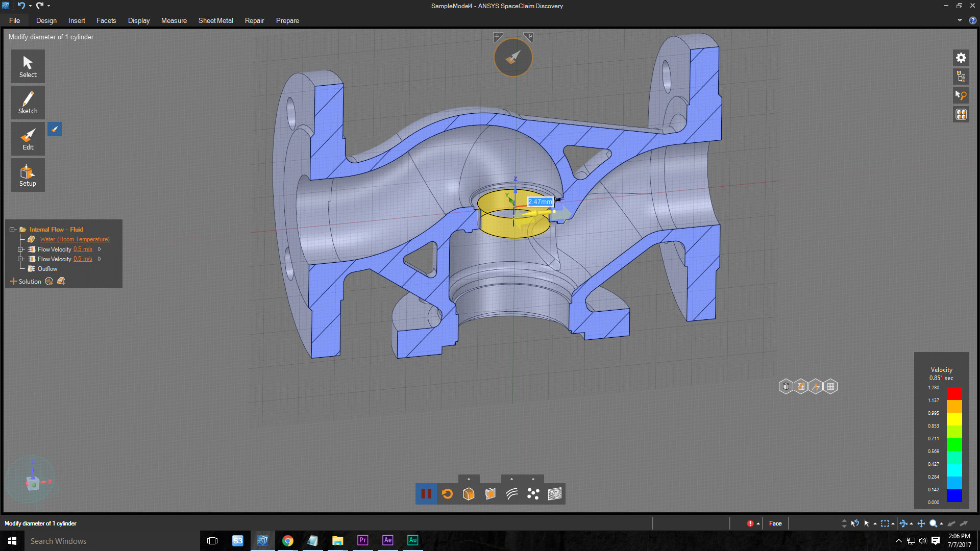Open the Design tab
Screen dimensions: 980x551
coord(46,20)
